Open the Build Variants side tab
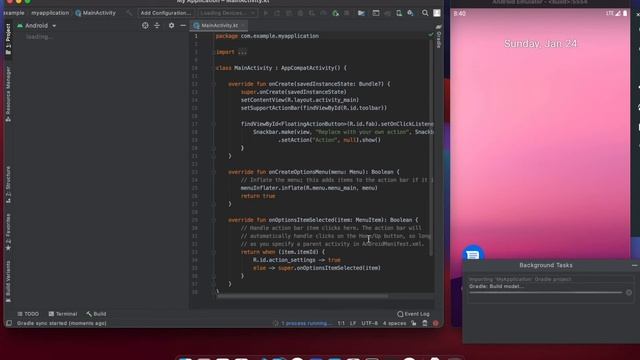Viewport: 640px width, 360px height. [x=8, y=282]
